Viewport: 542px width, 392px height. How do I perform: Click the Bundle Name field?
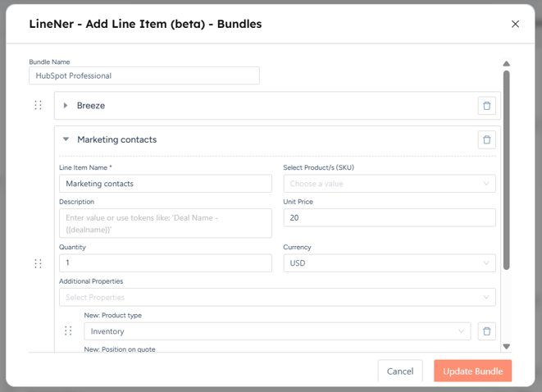(x=144, y=75)
